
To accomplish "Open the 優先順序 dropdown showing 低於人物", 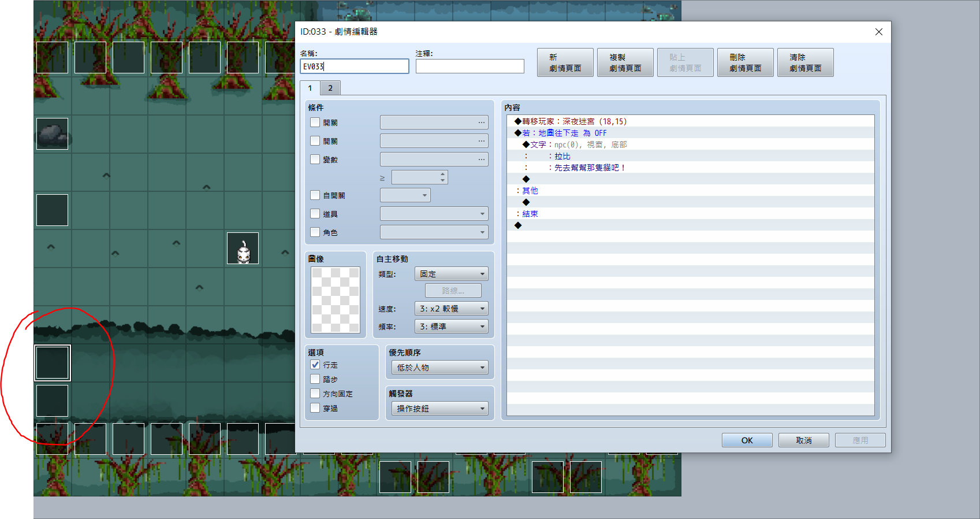I will tap(440, 368).
